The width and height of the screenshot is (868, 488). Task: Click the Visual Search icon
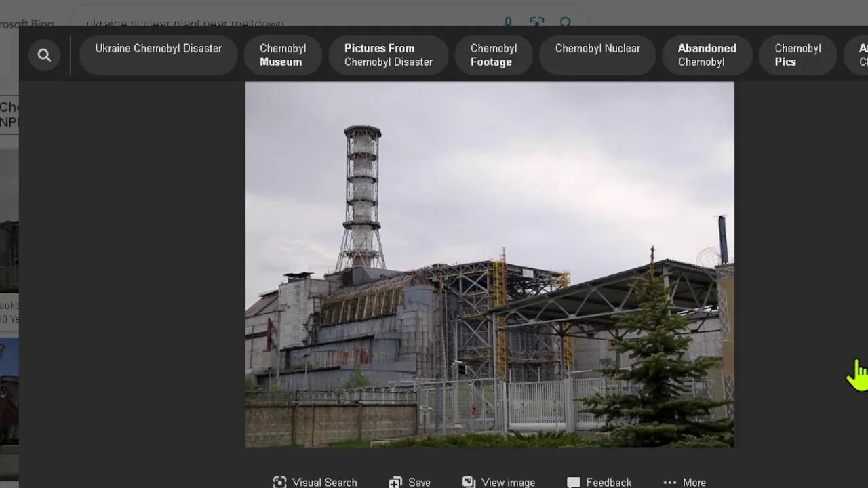pos(279,482)
